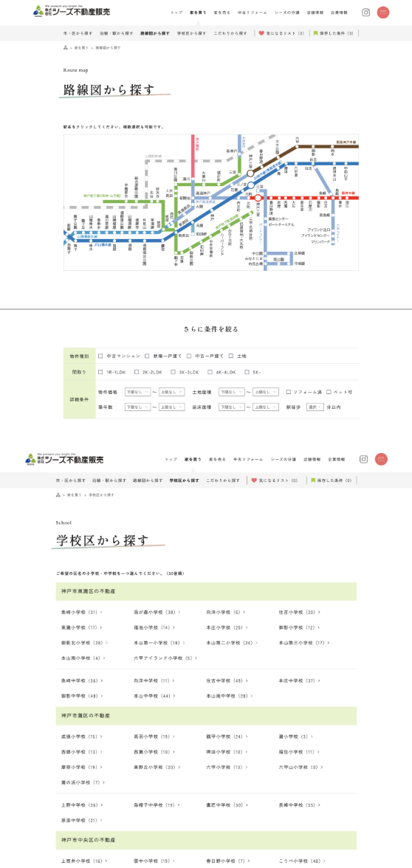This screenshot has width=412, height=868.
Task: Tick the 2K-2LDK layout checkbox
Action: coord(136,372)
